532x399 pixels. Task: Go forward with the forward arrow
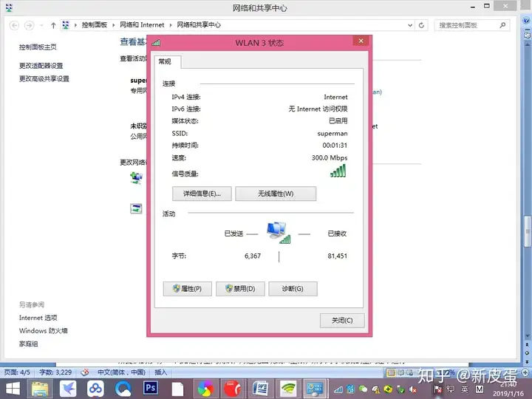[x=29, y=25]
